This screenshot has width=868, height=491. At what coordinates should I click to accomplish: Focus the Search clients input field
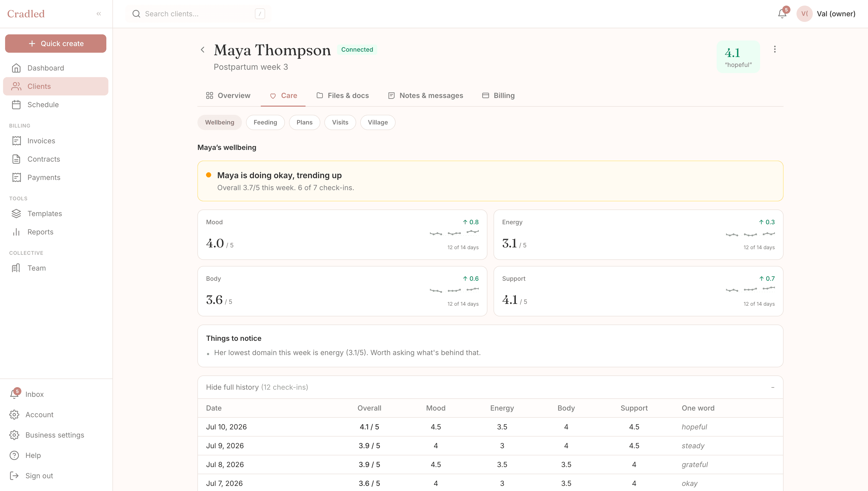(x=198, y=14)
